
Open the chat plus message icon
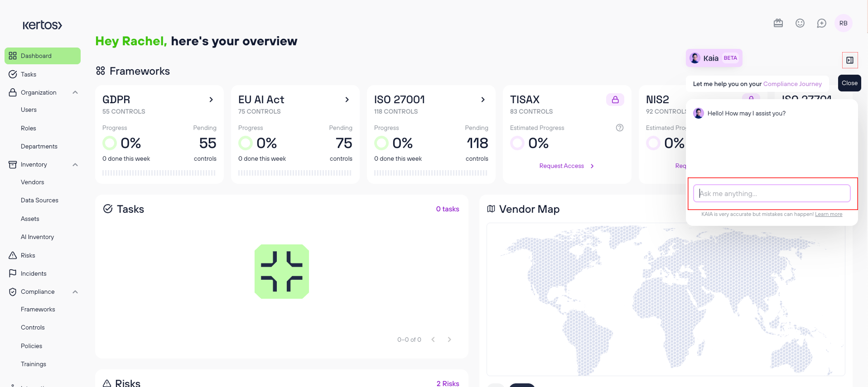point(822,23)
